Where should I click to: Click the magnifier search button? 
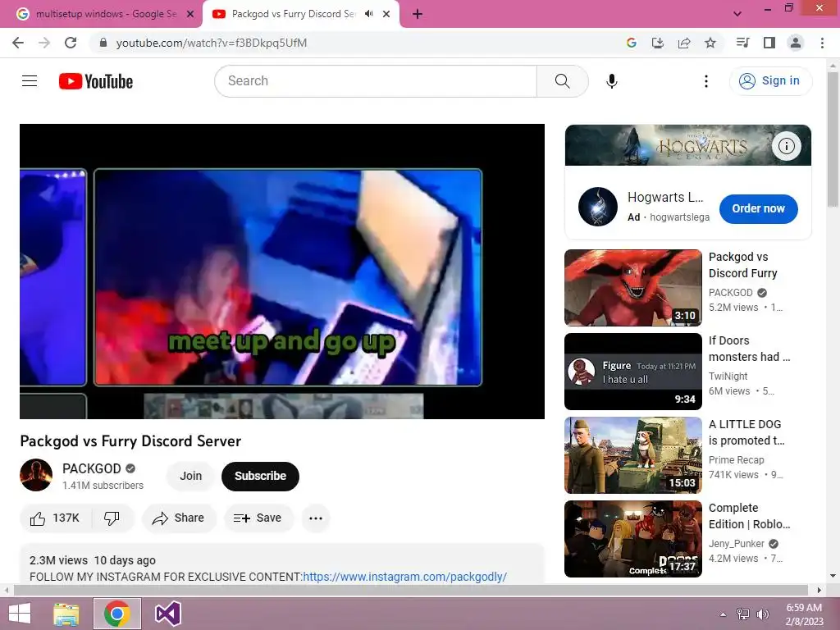[563, 81]
